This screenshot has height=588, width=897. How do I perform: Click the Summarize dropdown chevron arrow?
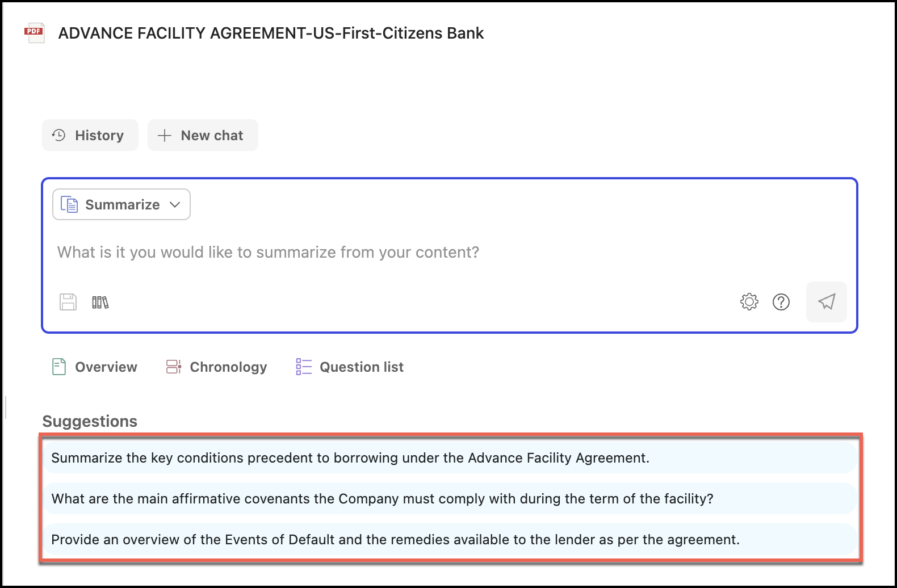(x=175, y=204)
